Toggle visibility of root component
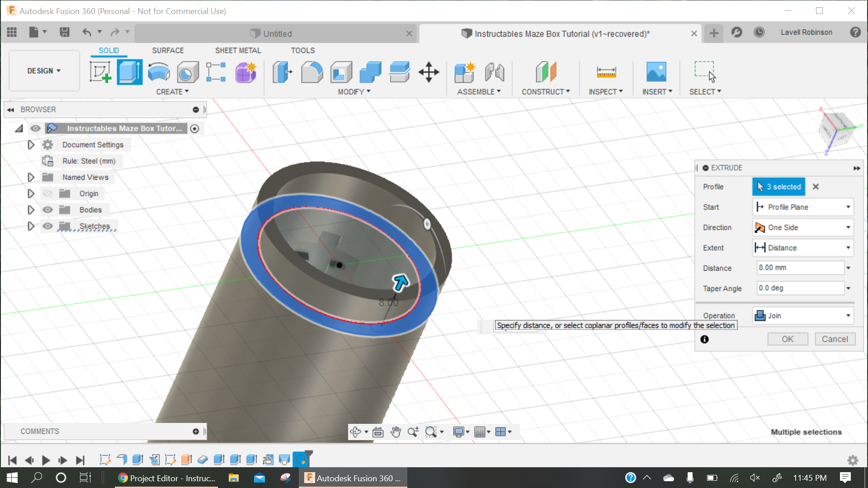This screenshot has height=488, width=868. 35,128
